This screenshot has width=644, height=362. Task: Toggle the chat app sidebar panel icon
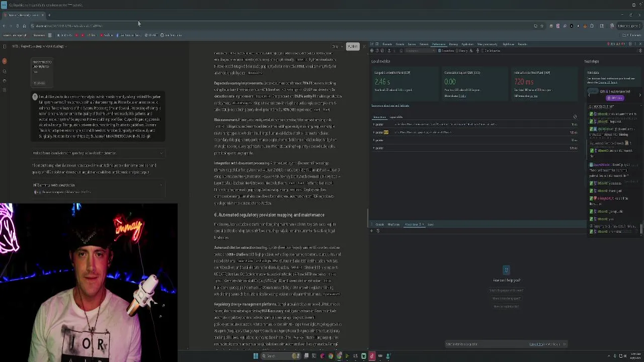(5, 46)
